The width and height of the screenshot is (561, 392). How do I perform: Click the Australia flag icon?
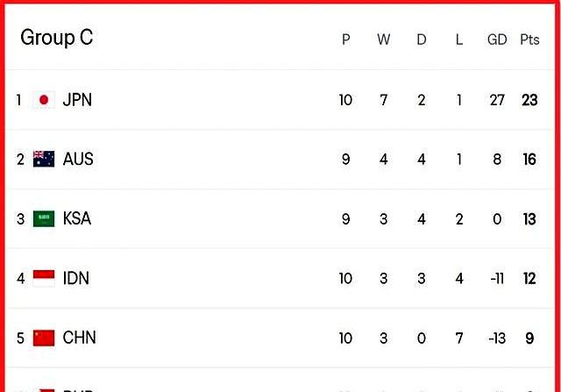pyautogui.click(x=44, y=159)
